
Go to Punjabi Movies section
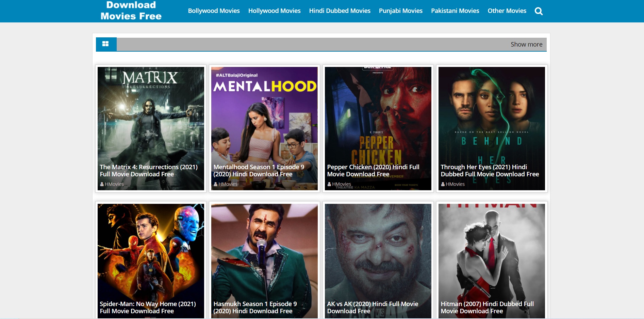[400, 11]
